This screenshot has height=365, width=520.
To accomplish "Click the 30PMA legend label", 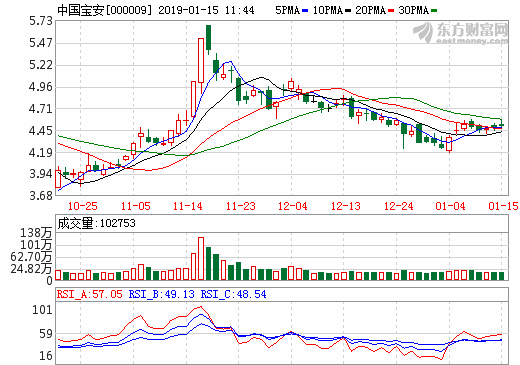I will coord(413,10).
